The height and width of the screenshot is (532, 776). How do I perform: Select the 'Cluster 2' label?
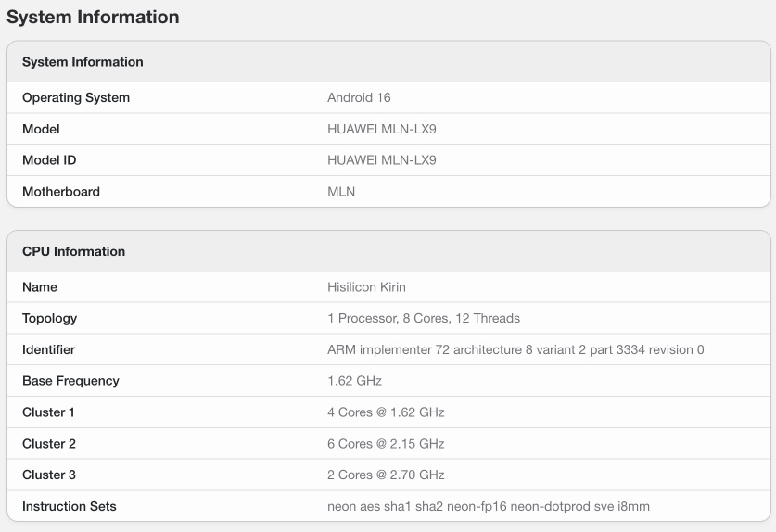click(x=49, y=444)
